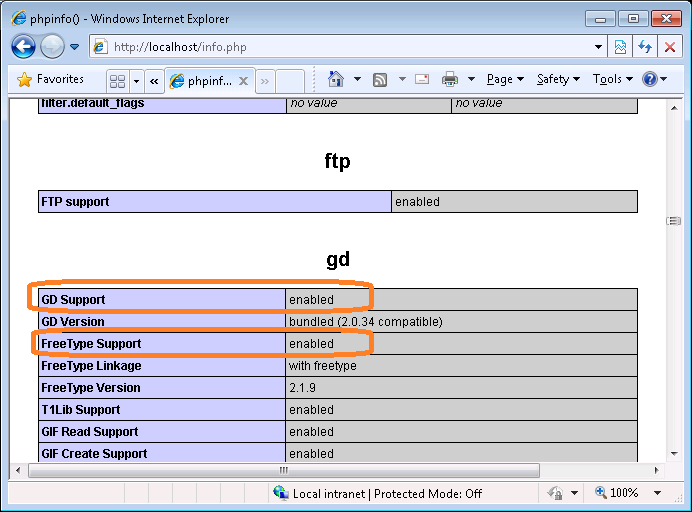Screen dimensions: 692x512
Task: Open the zoom level 100% dropdown
Action: tap(657, 493)
